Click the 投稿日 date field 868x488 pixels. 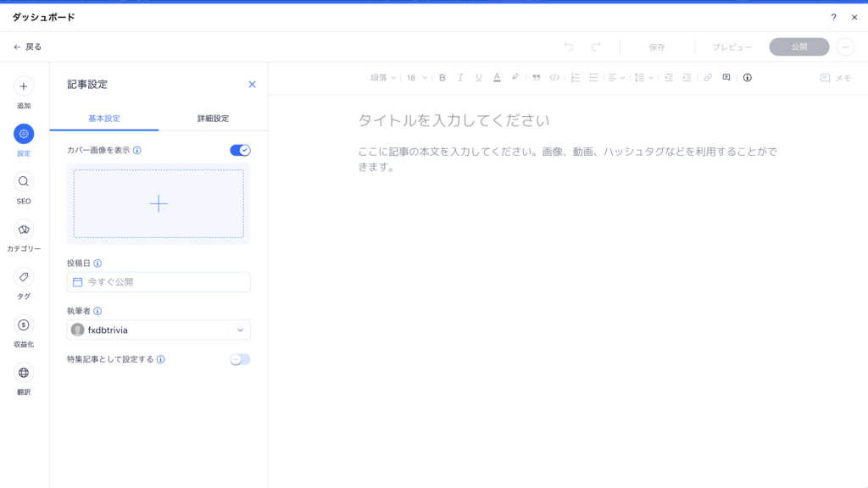(x=159, y=282)
